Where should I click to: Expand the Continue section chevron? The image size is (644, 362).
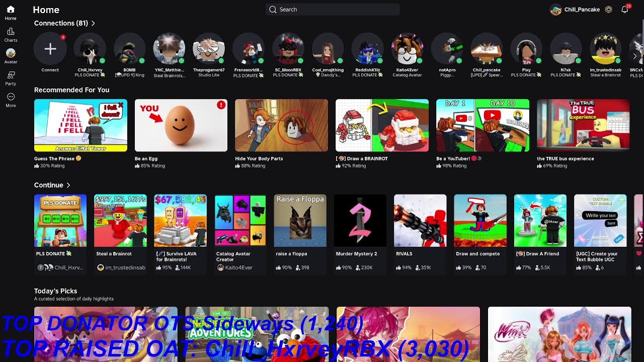tap(68, 185)
